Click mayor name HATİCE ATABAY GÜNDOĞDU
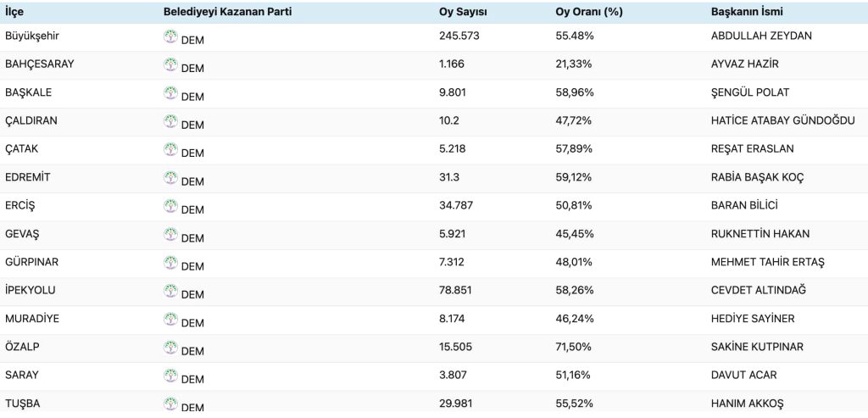The width and height of the screenshot is (868, 418). pos(783,120)
